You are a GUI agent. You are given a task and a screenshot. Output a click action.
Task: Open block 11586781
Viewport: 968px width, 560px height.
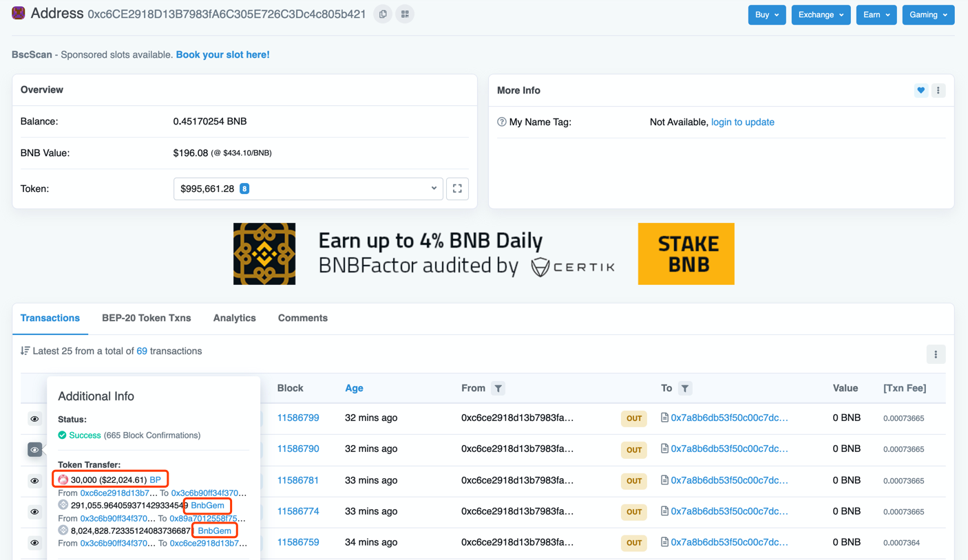tap(298, 480)
